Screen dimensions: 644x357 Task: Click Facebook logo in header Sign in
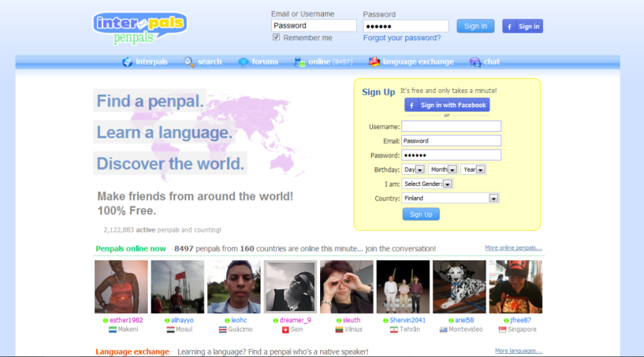509,26
